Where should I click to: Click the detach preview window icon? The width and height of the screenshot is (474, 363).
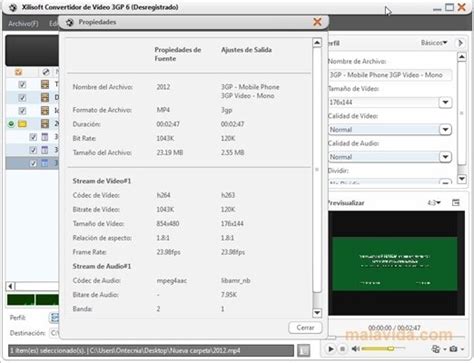coord(456,202)
